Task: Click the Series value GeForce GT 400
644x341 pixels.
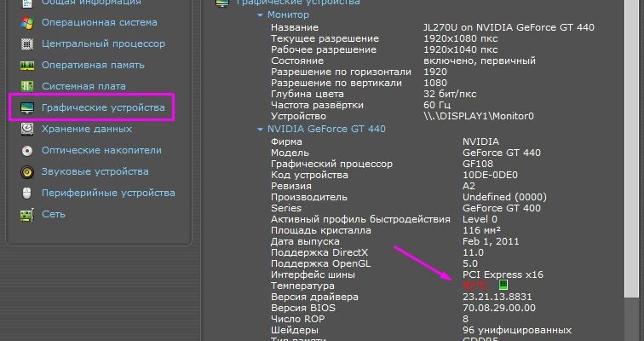Action: click(x=502, y=208)
